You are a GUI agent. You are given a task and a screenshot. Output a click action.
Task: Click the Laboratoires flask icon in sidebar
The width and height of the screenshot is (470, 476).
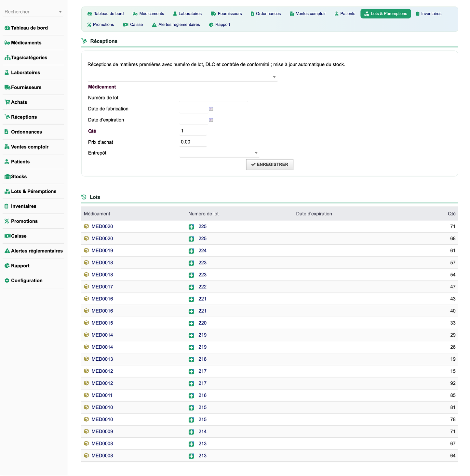click(7, 72)
